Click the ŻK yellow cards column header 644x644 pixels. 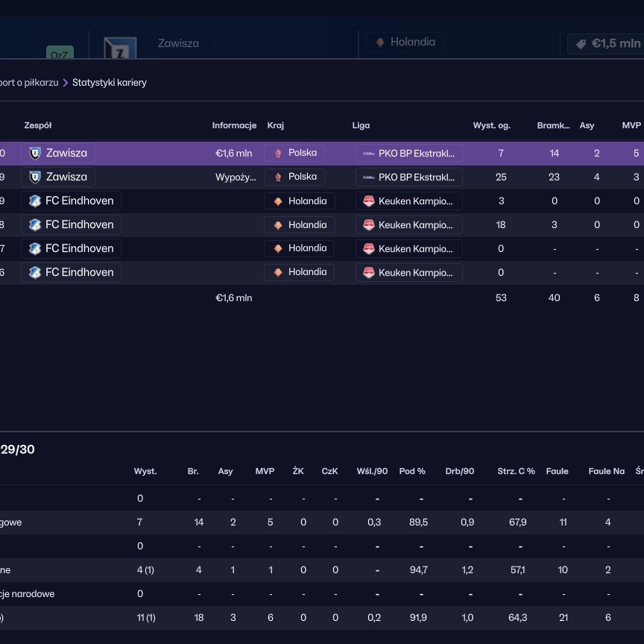click(x=298, y=471)
